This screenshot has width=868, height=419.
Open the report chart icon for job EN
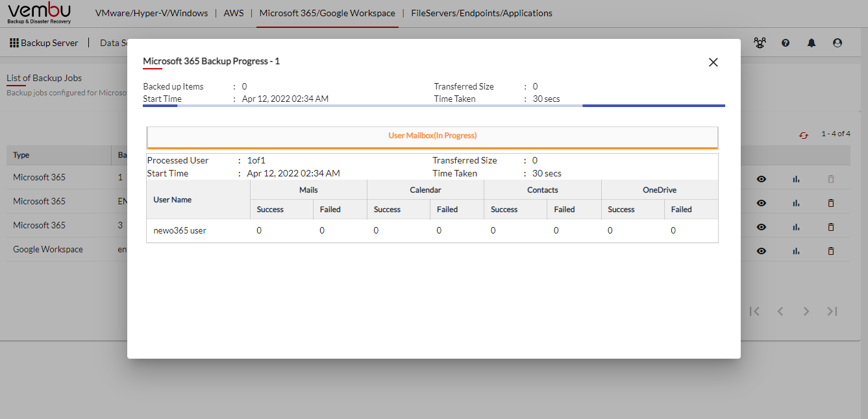(x=796, y=203)
